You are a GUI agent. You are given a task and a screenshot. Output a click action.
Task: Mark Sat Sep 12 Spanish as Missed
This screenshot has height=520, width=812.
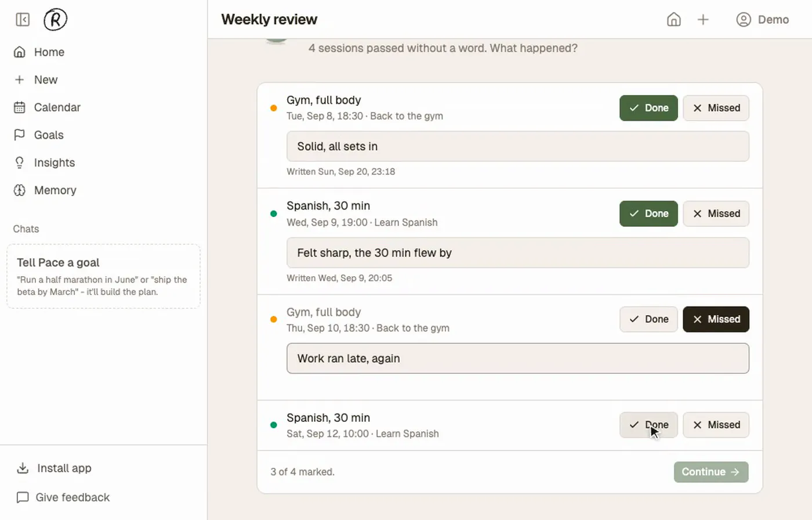(x=716, y=425)
